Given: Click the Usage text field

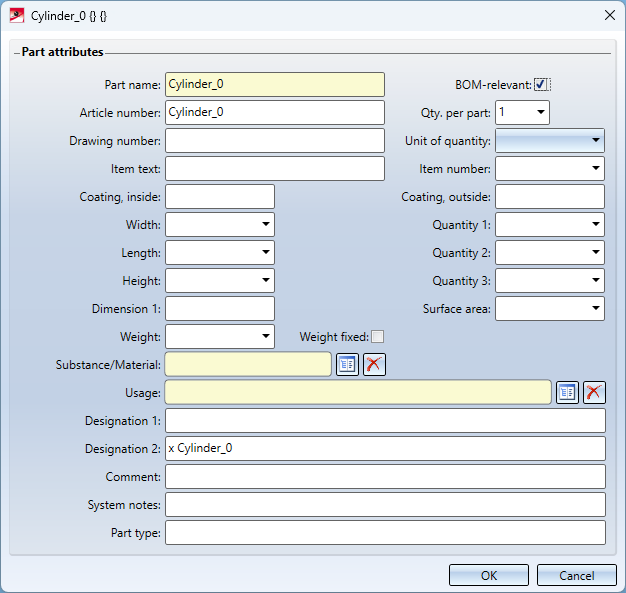Looking at the screenshot, I should [358, 392].
